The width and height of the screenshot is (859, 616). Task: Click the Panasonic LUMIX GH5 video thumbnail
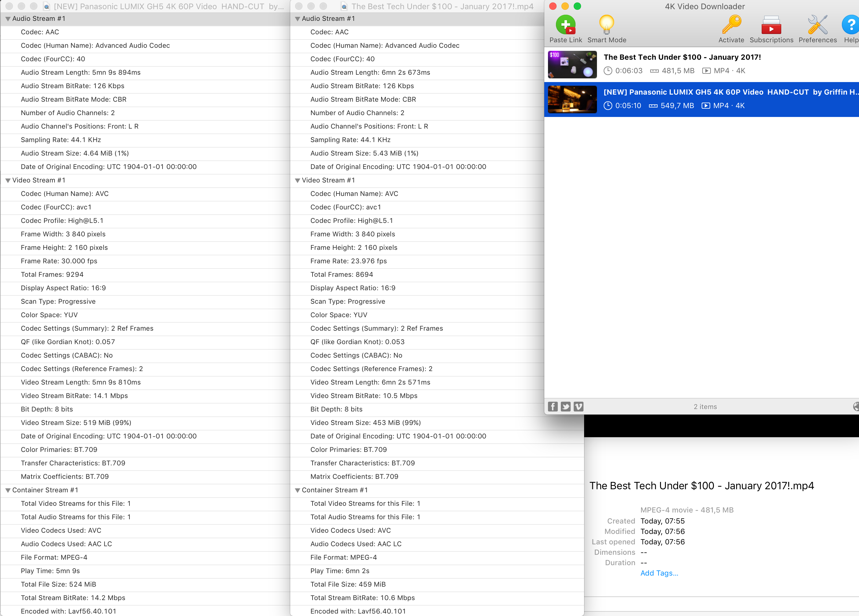(572, 99)
